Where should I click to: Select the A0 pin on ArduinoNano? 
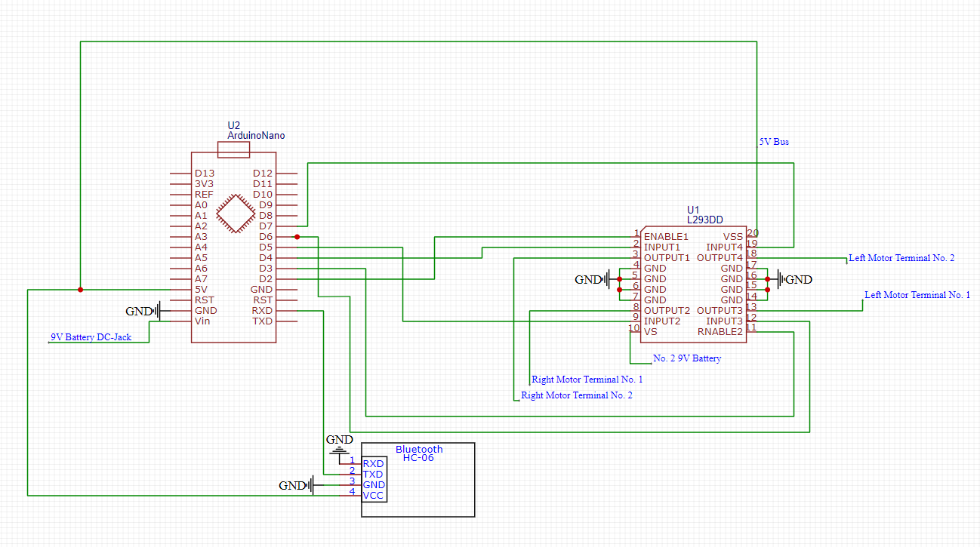201,205
